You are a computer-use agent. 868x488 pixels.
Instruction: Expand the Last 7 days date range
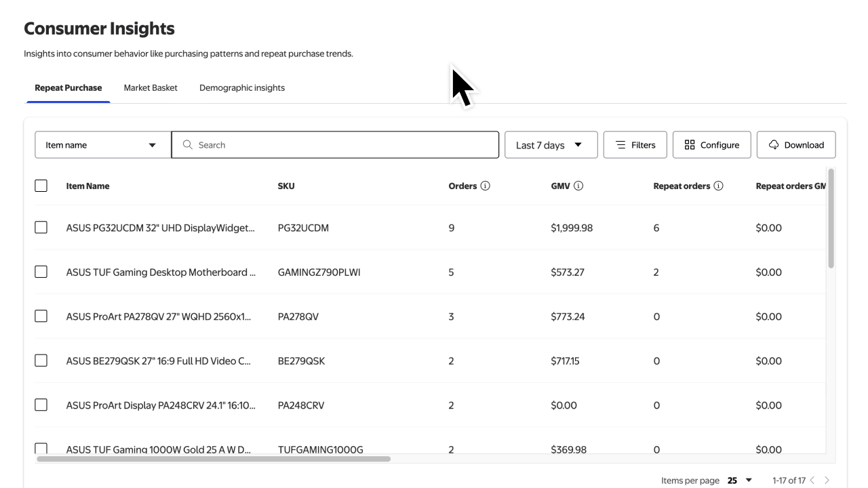tap(551, 145)
